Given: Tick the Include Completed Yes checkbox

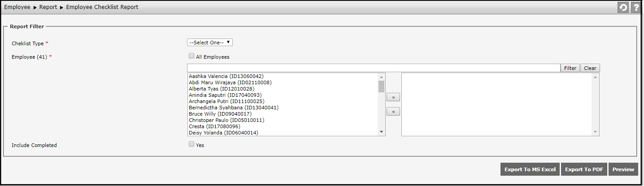Looking at the screenshot, I should [191, 144].
